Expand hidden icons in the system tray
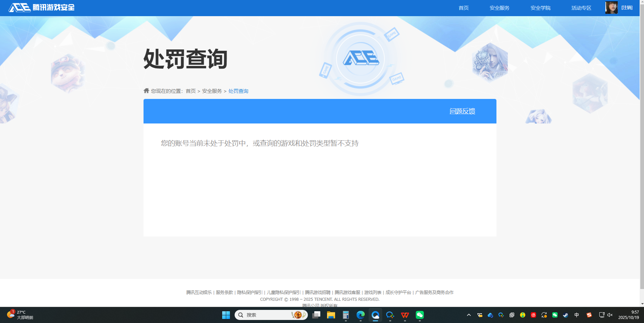 [x=469, y=315]
